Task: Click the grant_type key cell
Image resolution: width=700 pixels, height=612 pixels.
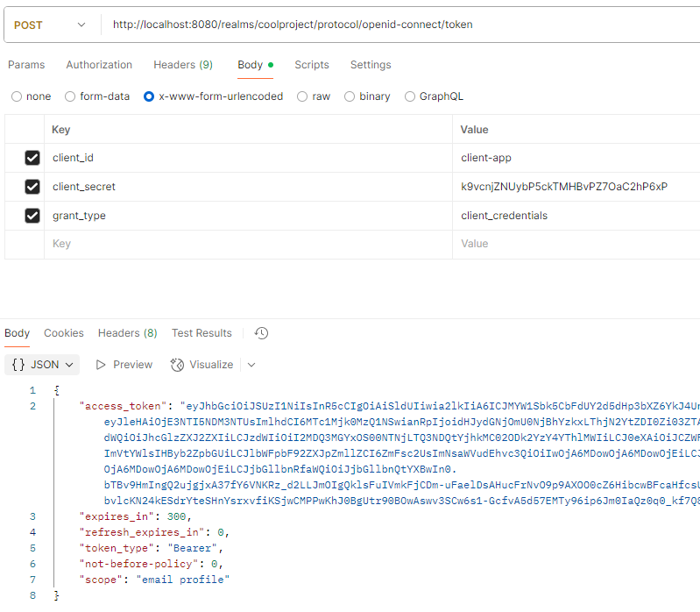Action: point(248,216)
